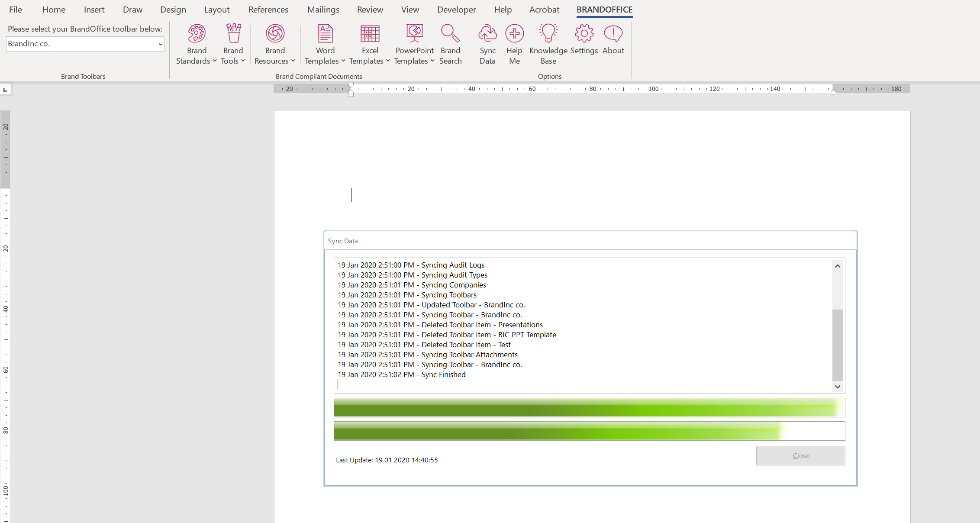Click the Brand Tools pencil cup icon
This screenshot has width=980, height=523.
(x=233, y=33)
